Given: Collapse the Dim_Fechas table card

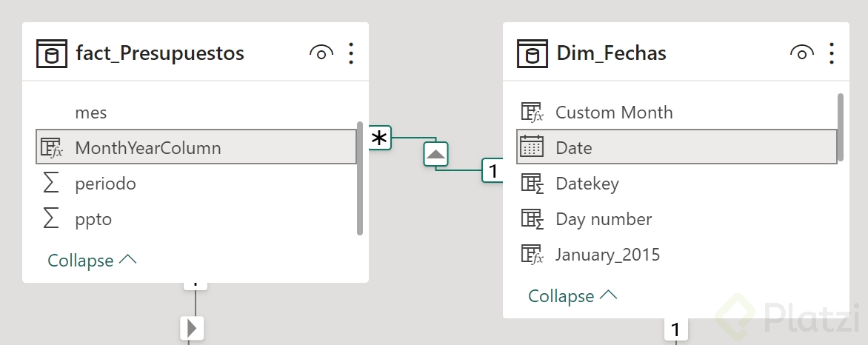Looking at the screenshot, I should (x=572, y=295).
